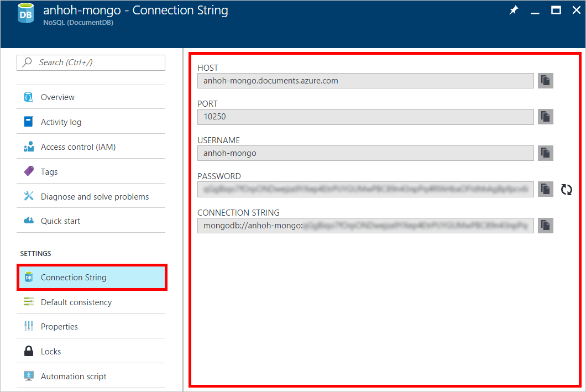Regenerate the password with the refresh icon
This screenshot has height=392, width=586.
tap(566, 189)
